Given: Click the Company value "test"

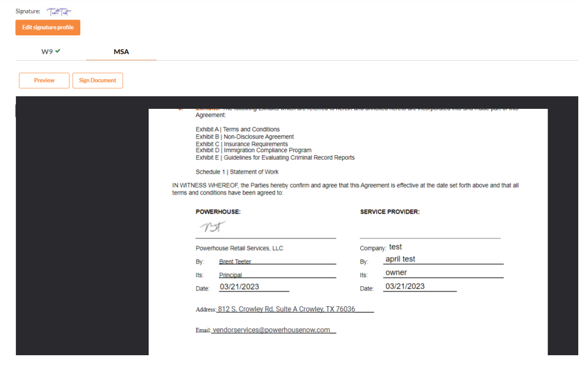Looking at the screenshot, I should pyautogui.click(x=395, y=247).
